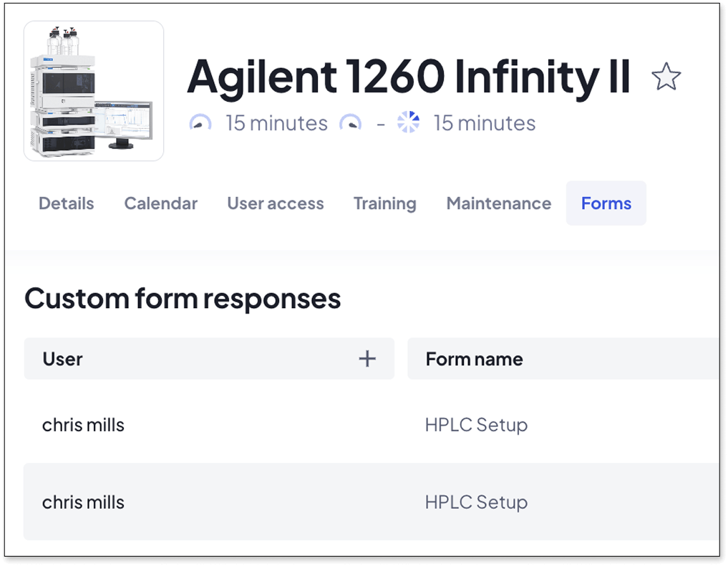728x566 pixels.
Task: Click the Form name column header
Action: pyautogui.click(x=563, y=359)
